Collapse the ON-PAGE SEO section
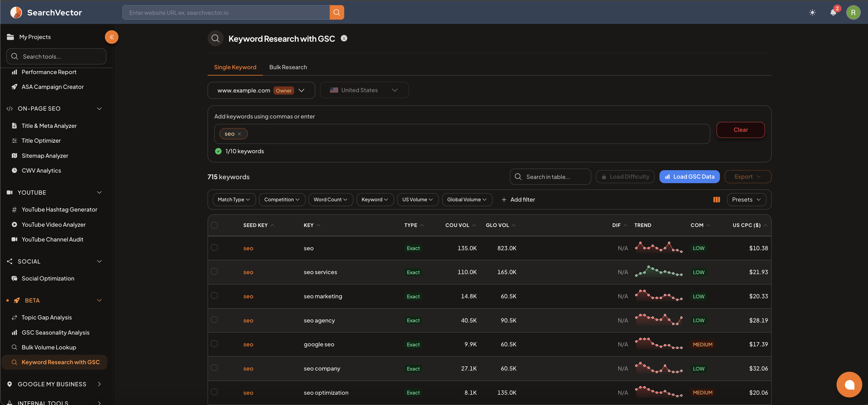The width and height of the screenshot is (868, 405). pyautogui.click(x=99, y=109)
